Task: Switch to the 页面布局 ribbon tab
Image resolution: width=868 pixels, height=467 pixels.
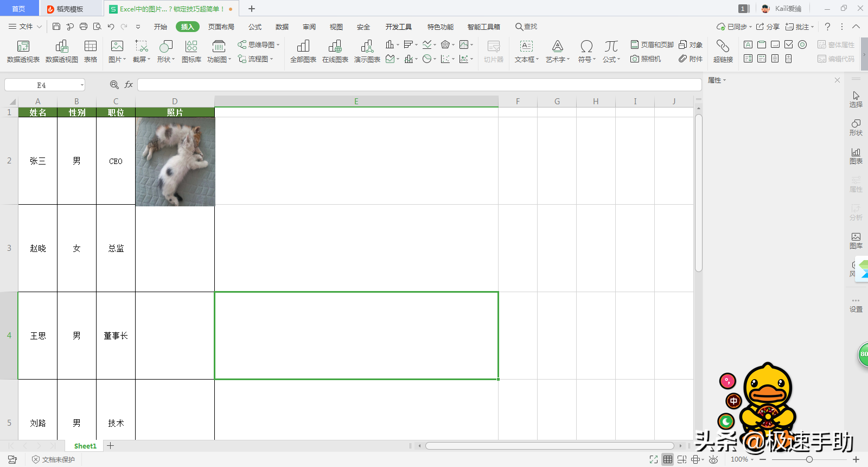Action: coord(221,27)
